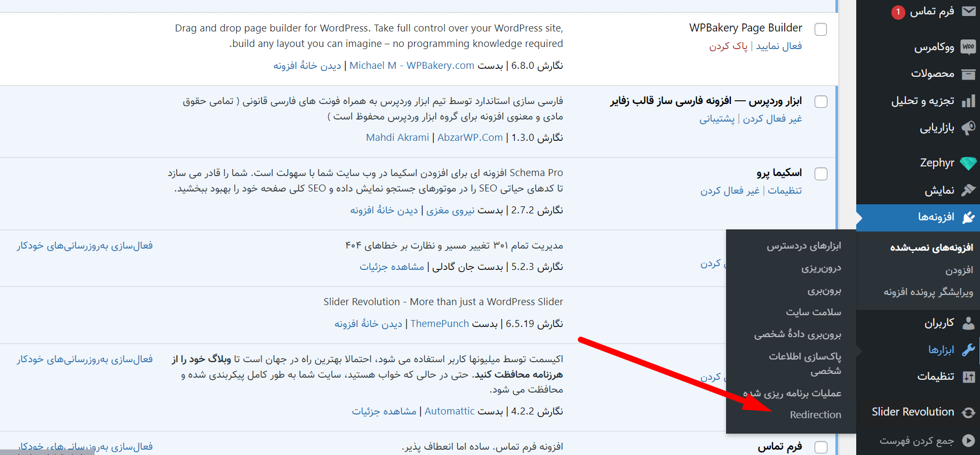Tick the فرم تماس plugin checkbox
Image resolution: width=980 pixels, height=455 pixels.
(821, 447)
